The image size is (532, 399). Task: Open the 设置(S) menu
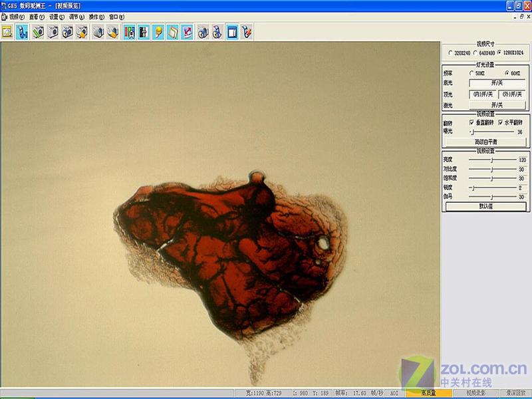pos(57,17)
